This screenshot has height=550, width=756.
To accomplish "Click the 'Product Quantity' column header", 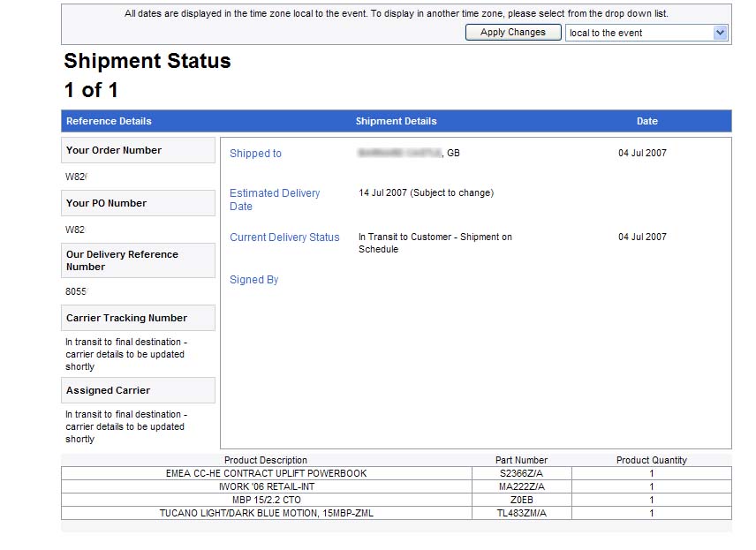I will tap(652, 460).
